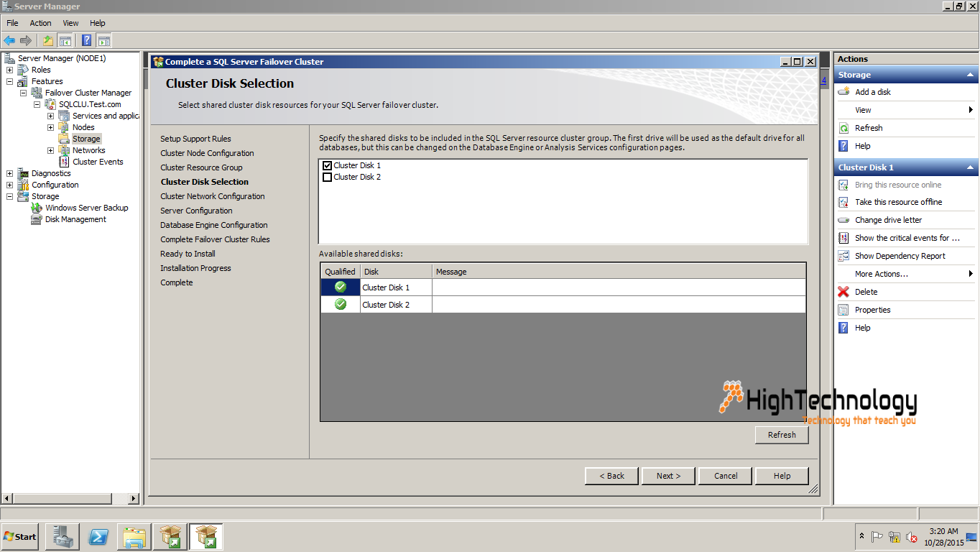Click the Add a disk action icon
Viewport: 980px width, 552px height.
843,92
